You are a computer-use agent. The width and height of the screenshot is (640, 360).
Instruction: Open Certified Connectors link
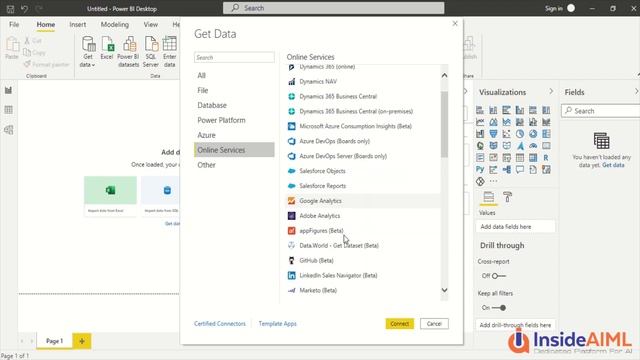tap(220, 324)
